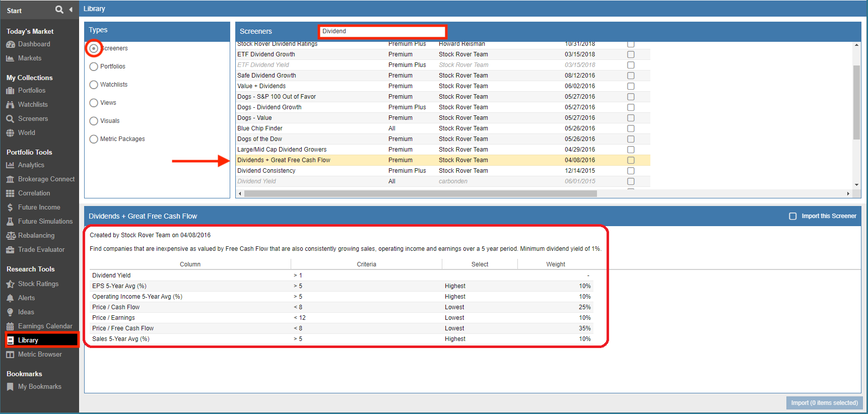Select the Large/Mid Cap Dividend Growers row

tap(443, 150)
